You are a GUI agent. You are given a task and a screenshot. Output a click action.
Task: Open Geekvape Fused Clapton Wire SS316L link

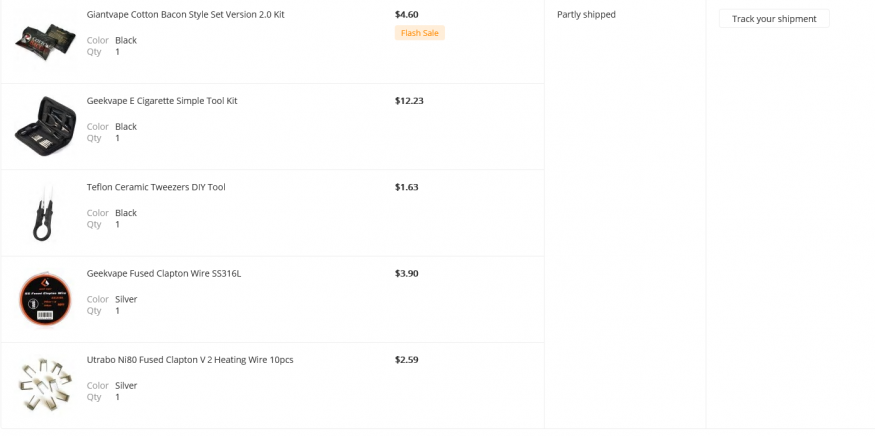pos(164,273)
